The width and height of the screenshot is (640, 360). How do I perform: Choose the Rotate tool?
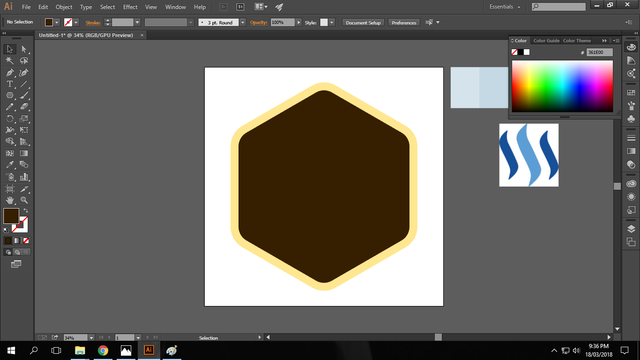(9, 119)
